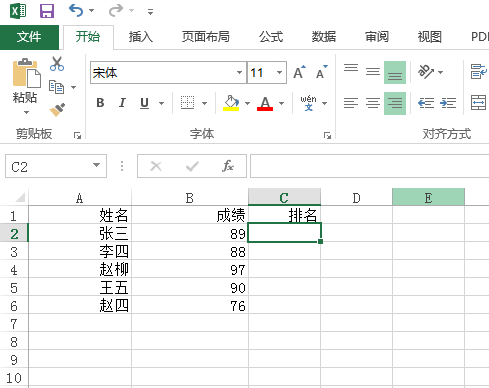Screen dimensions: 489x388
Task: Customize the quick access toolbar
Action: click(x=151, y=12)
